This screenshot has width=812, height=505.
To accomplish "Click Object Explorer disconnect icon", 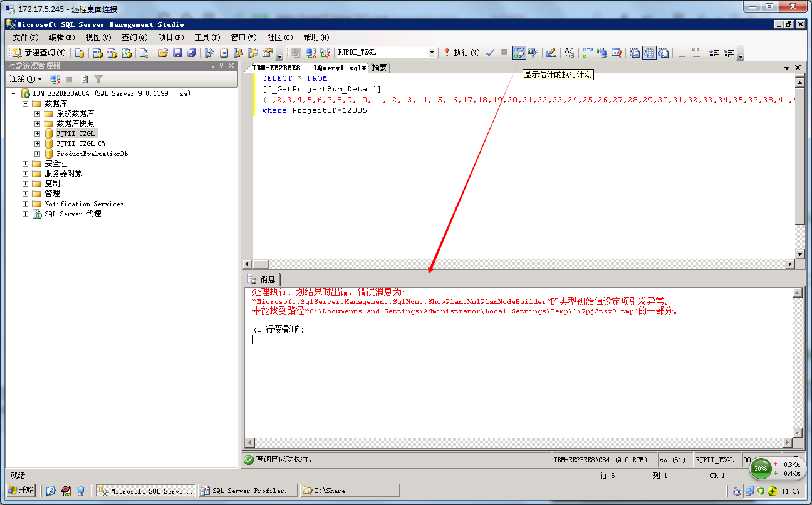I will (x=55, y=79).
